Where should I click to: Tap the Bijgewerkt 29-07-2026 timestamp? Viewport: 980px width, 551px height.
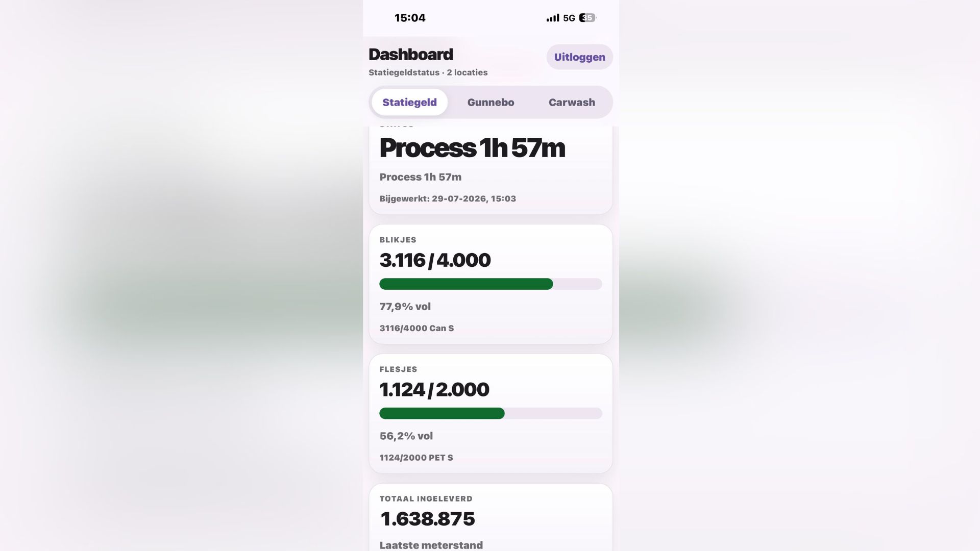click(448, 198)
